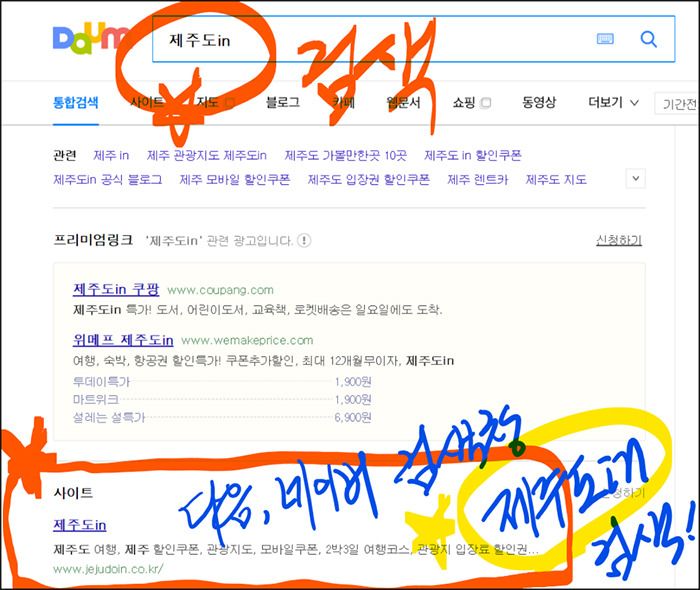Click related search 제주 렌트카
Screen dimensions: 700x590
coord(478,179)
